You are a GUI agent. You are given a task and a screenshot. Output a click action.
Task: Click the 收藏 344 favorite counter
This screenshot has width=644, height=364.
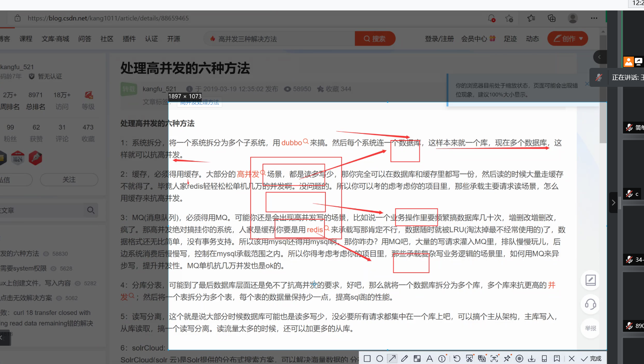334,89
